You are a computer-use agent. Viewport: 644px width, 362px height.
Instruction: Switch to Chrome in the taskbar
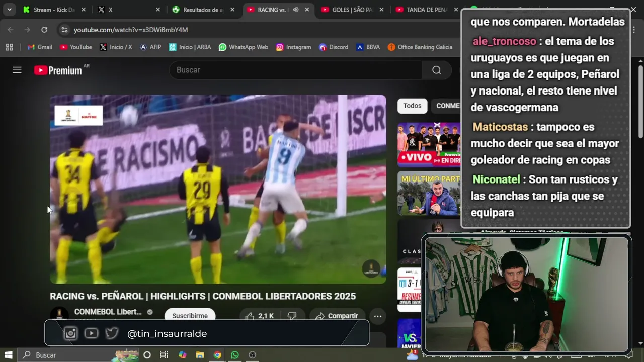pyautogui.click(x=217, y=355)
